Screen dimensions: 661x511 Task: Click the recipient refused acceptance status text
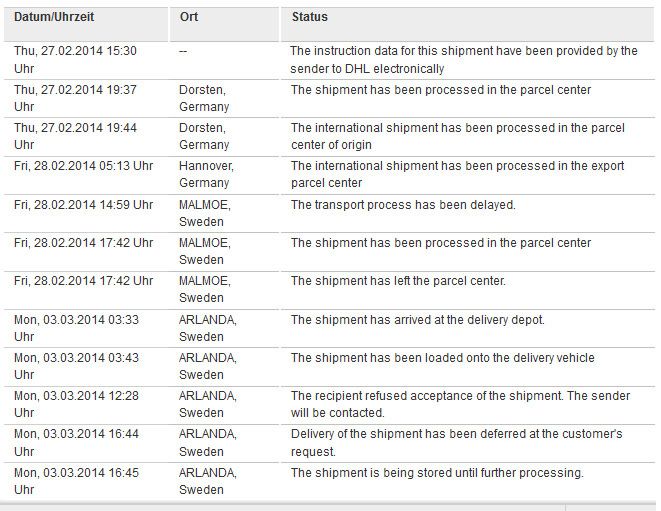tap(460, 404)
